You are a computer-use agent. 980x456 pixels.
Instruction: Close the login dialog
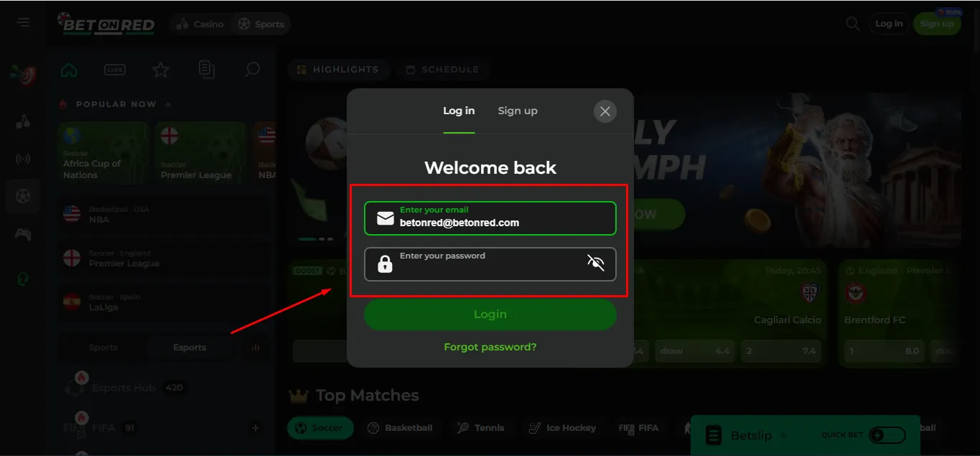(605, 111)
